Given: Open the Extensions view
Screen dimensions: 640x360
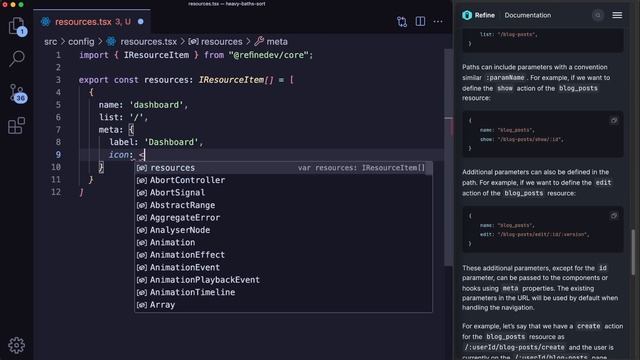Looking at the screenshot, I should pyautogui.click(x=16, y=125).
